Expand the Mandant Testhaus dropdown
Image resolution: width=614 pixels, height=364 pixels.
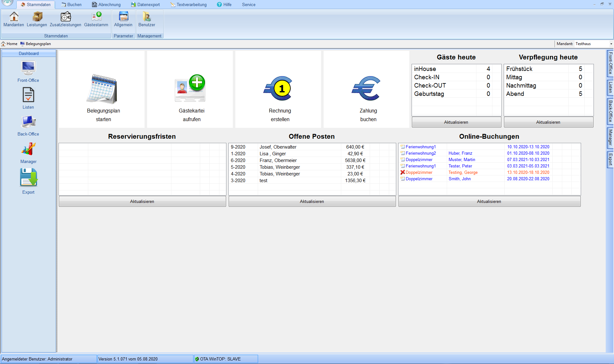[611, 44]
